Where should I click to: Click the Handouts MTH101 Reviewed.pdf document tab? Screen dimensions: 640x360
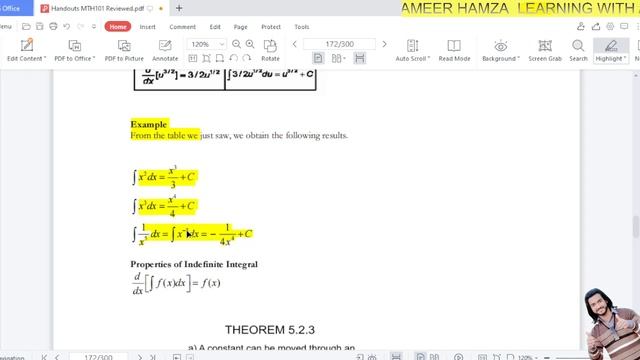98,8
